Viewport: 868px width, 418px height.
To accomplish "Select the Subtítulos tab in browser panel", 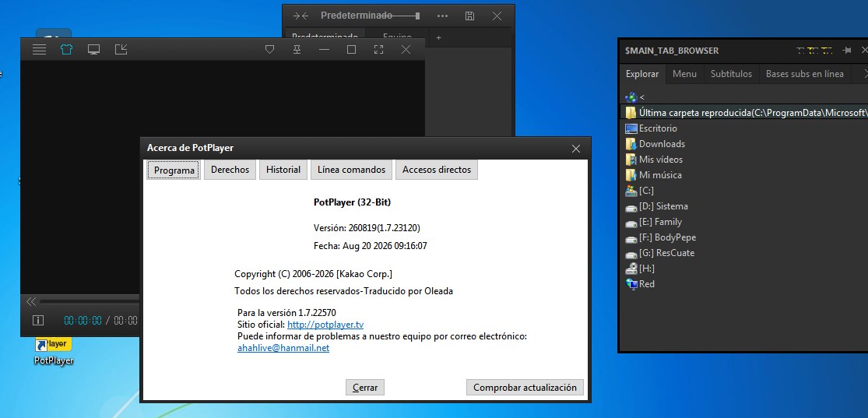I will pyautogui.click(x=731, y=74).
